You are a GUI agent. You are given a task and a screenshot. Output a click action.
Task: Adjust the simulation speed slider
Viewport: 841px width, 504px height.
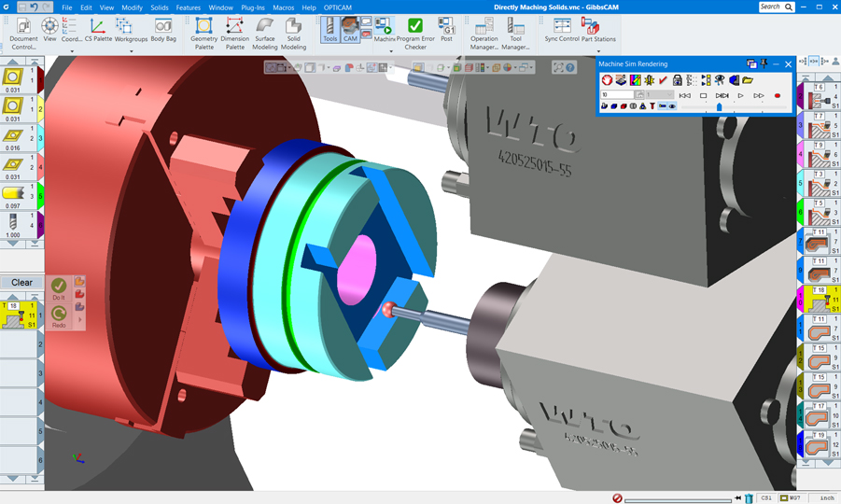pyautogui.click(x=719, y=107)
